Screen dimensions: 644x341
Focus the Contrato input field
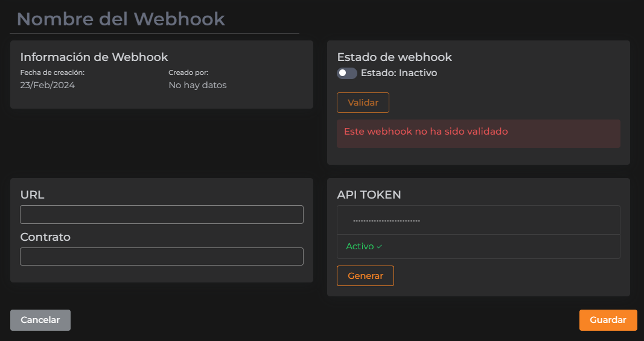[162, 257]
